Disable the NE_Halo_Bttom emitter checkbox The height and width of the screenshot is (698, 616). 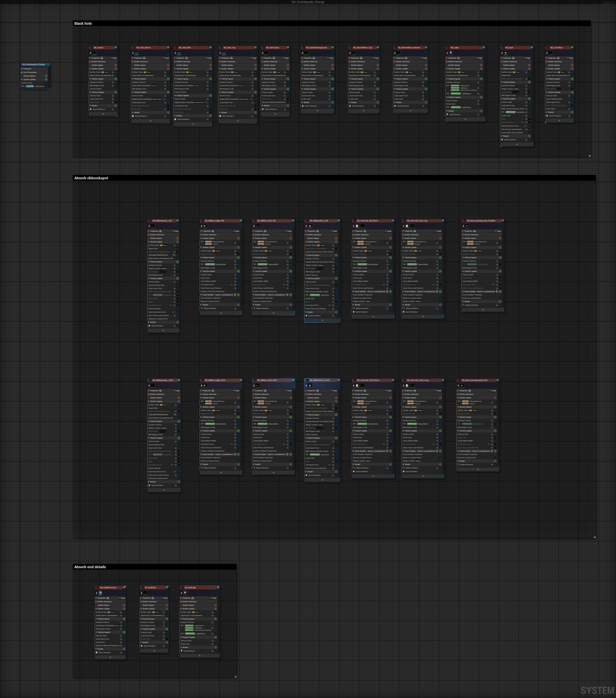click(134, 47)
